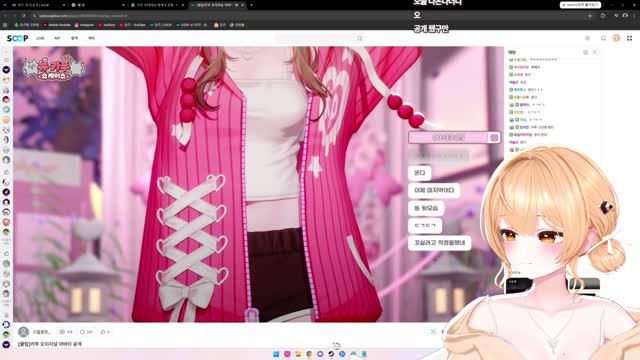Toggle the fullscreen icon below video
The width and height of the screenshot is (640, 360).
click(x=433, y=332)
